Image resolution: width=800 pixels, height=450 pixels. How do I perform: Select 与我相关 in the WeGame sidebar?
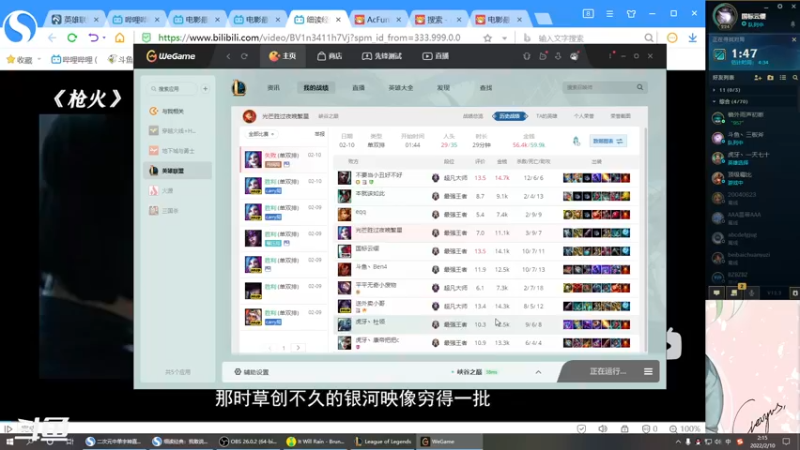(x=178, y=111)
